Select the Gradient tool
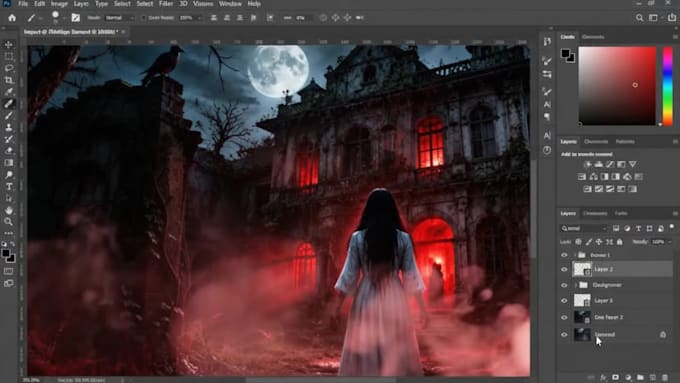The width and height of the screenshot is (680, 383). pyautogui.click(x=9, y=163)
